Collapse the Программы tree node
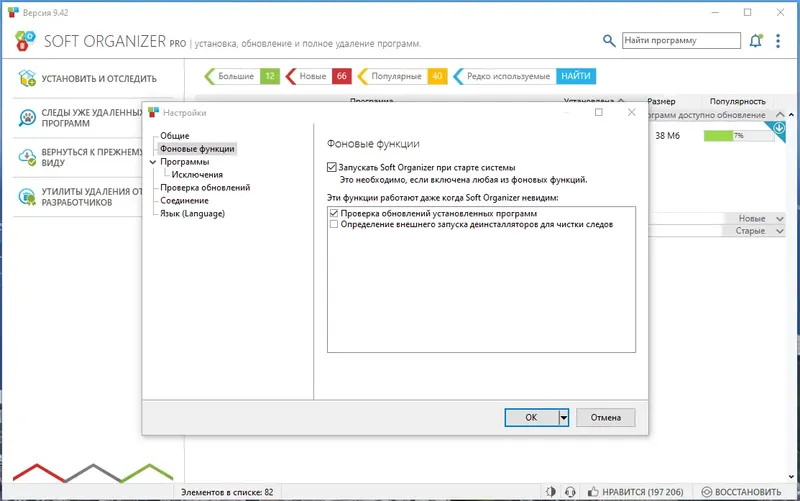The image size is (800, 501). click(153, 162)
